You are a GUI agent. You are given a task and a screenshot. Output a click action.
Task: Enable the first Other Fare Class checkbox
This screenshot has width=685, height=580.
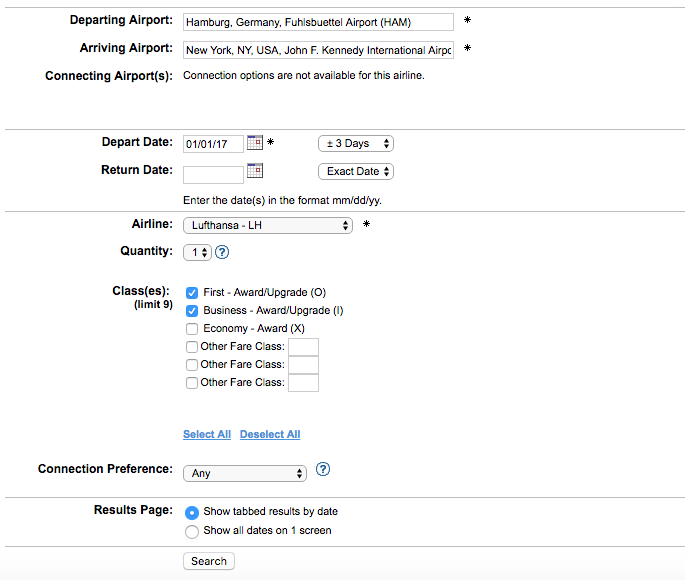(x=192, y=347)
